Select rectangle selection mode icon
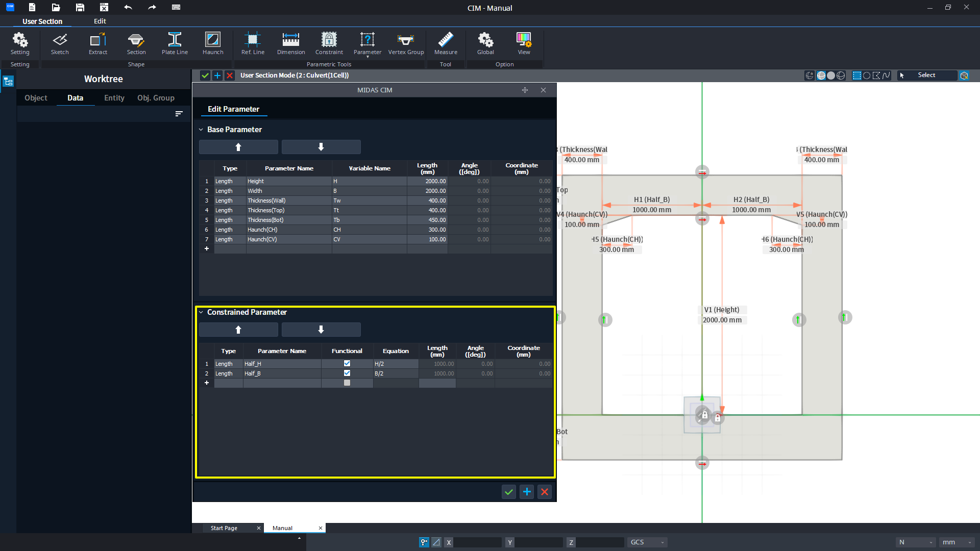Screen dimensions: 980x551 [x=857, y=76]
